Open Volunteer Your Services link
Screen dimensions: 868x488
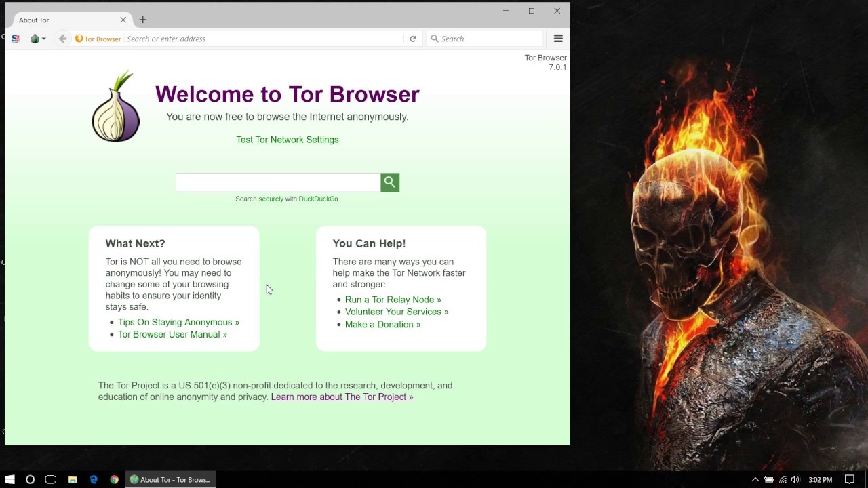[x=397, y=312]
